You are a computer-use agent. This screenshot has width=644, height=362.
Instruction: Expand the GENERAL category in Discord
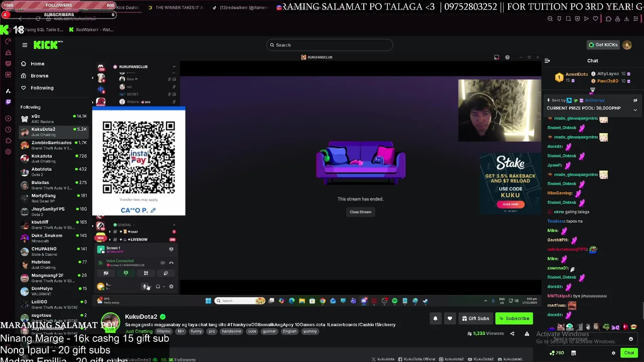click(123, 225)
